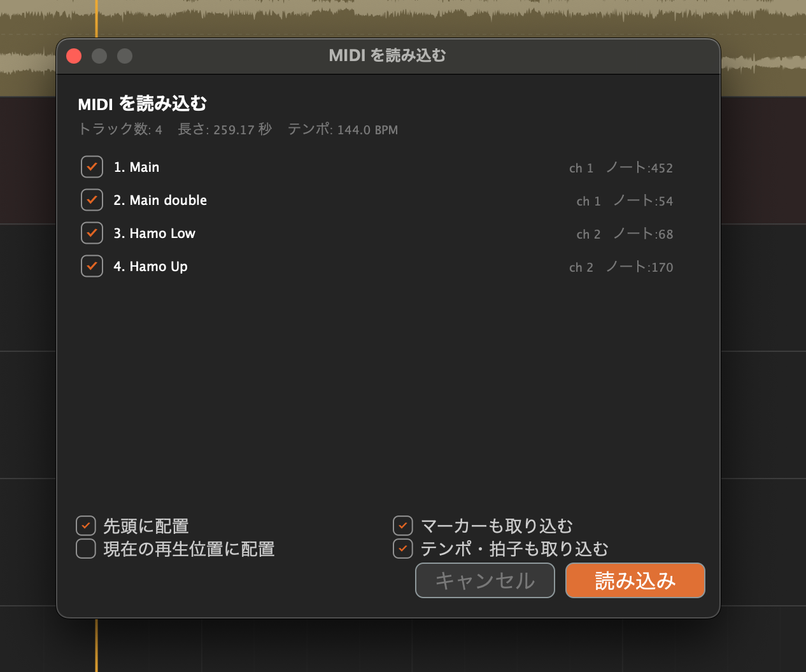806x672 pixels.
Task: Enable the 現在の再生位置に配置 checkbox
Action: (86, 549)
